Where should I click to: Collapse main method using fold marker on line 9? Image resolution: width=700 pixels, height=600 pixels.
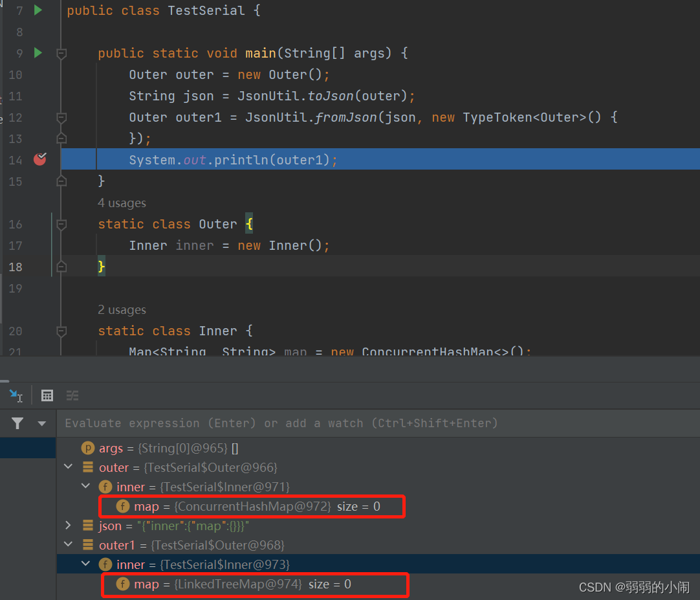61,54
